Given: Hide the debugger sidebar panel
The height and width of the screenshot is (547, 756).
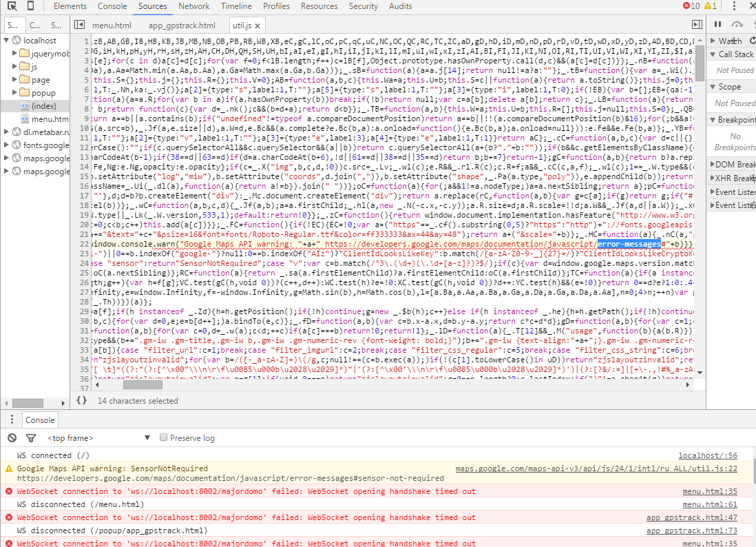Looking at the screenshot, I should point(697,25).
